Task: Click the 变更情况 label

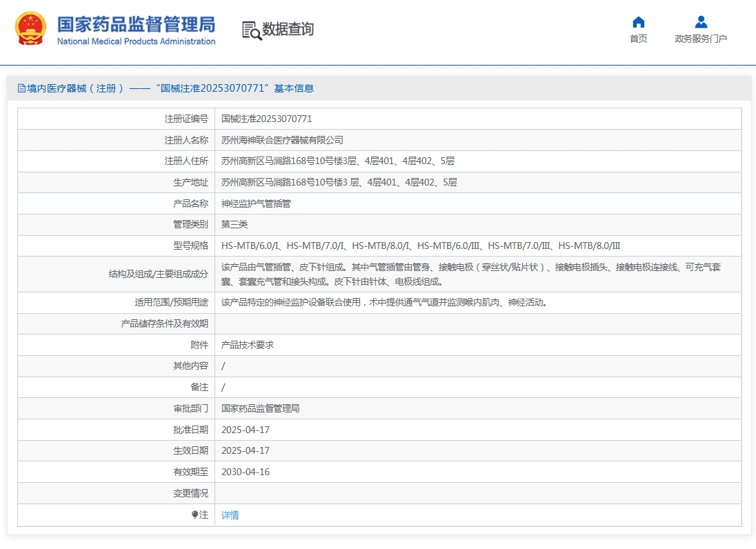Action: (190, 493)
